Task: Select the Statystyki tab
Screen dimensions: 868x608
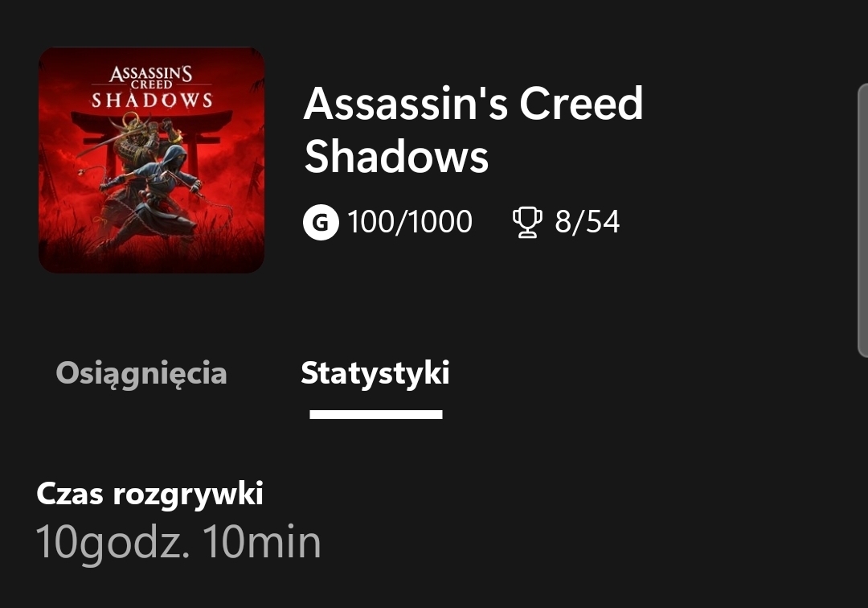Action: [x=375, y=373]
